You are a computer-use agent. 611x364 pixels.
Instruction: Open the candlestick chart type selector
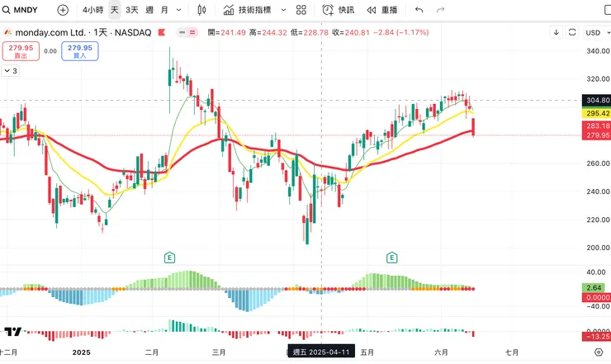201,10
